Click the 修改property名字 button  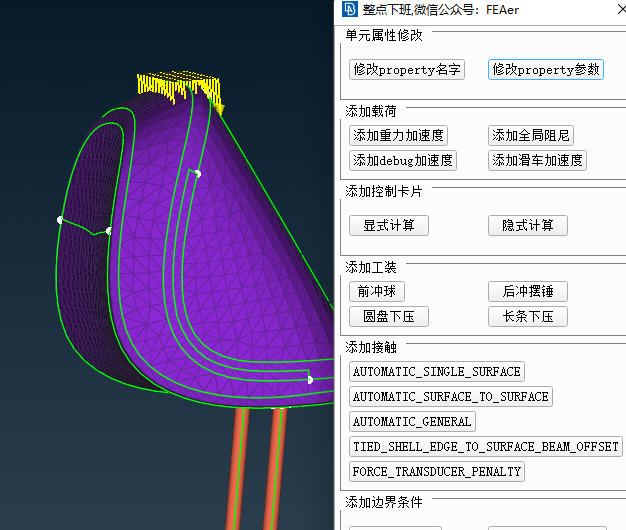[406, 70]
